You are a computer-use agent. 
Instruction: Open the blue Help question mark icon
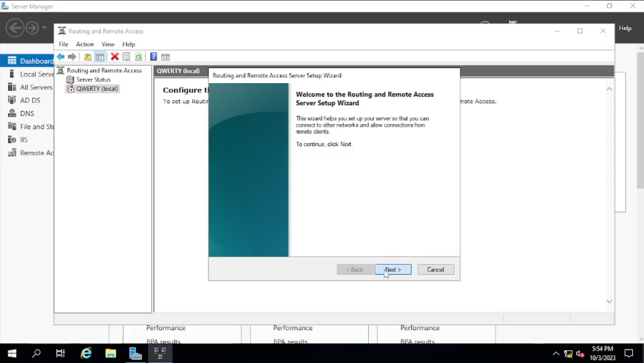[x=153, y=57]
